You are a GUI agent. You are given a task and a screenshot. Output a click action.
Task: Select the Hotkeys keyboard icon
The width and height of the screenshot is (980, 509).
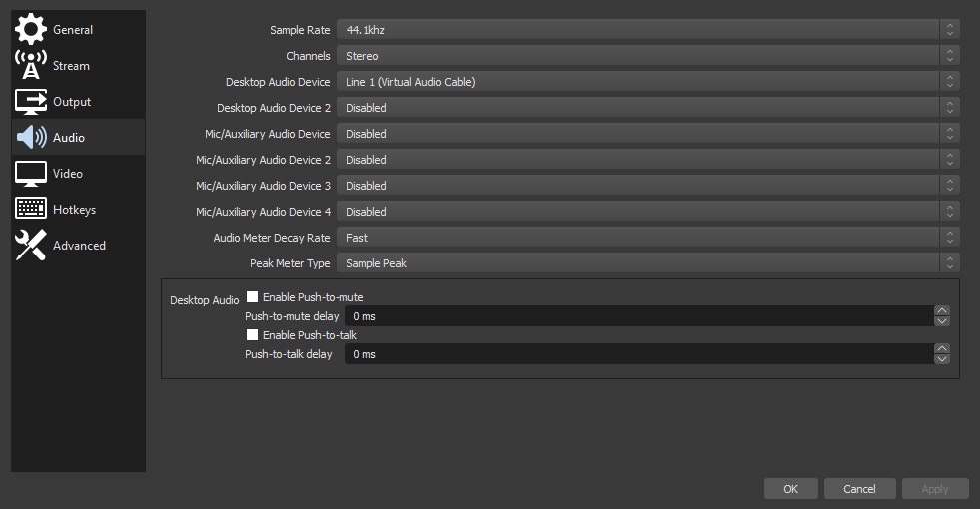[31, 208]
